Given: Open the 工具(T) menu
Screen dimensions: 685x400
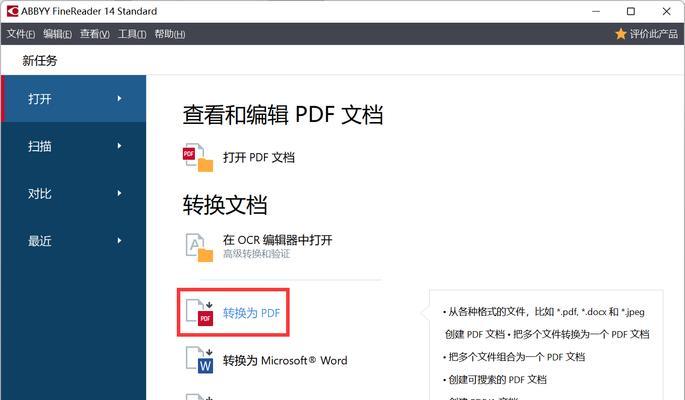Looking at the screenshot, I should pyautogui.click(x=132, y=34).
